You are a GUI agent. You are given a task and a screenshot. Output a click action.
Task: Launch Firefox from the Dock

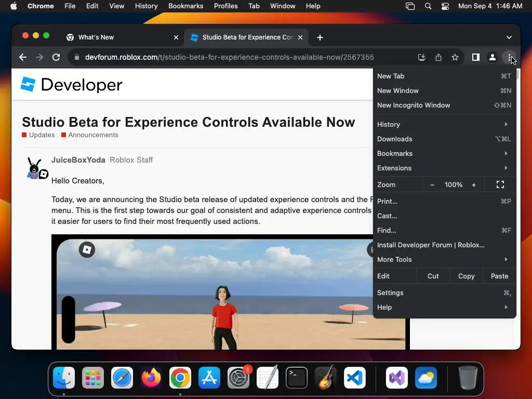click(151, 378)
